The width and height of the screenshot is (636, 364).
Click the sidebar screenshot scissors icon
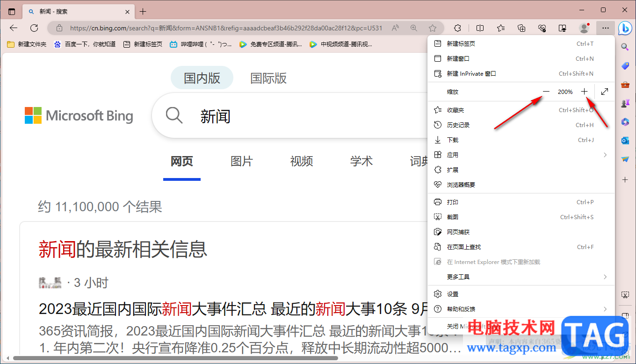(625, 295)
